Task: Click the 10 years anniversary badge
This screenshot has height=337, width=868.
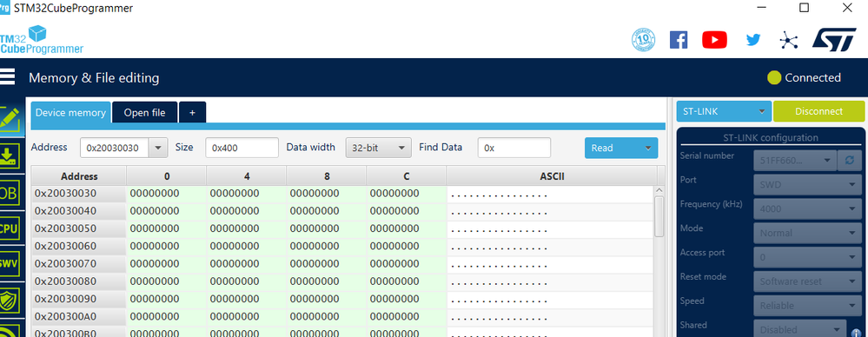Action: [643, 40]
